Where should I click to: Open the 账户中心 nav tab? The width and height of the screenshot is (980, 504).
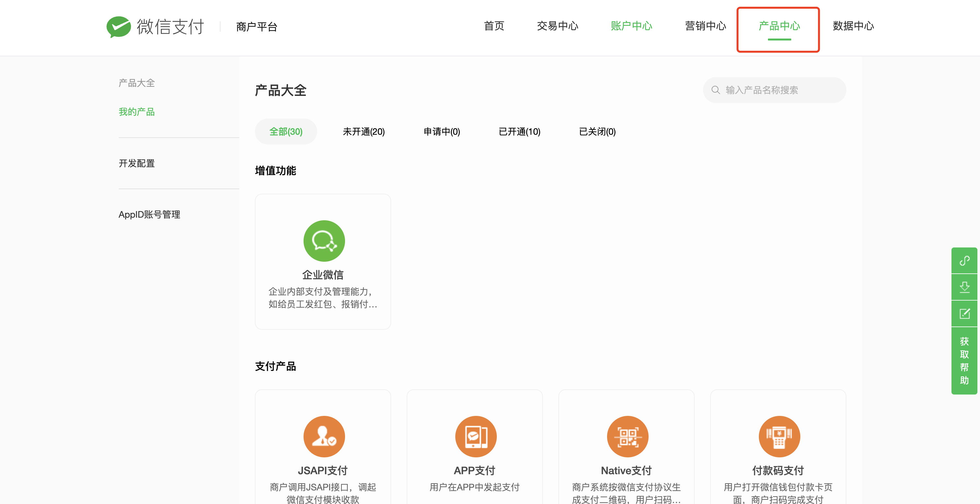[631, 26]
